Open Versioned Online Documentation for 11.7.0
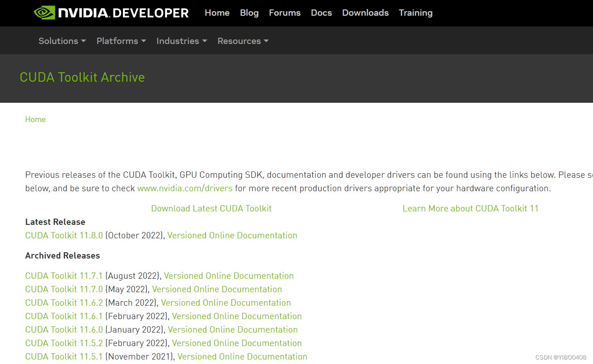This screenshot has width=593, height=364. tap(217, 289)
